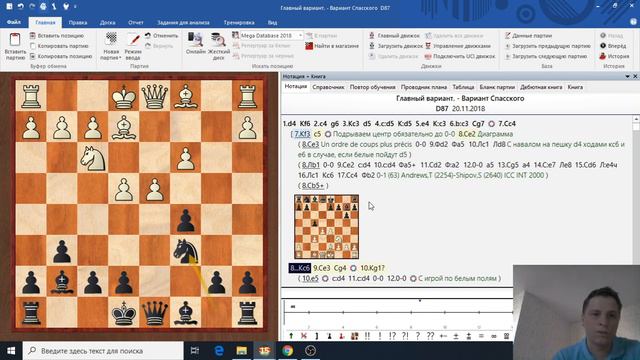Open Google Chrome from the taskbar

pyautogui.click(x=287, y=351)
